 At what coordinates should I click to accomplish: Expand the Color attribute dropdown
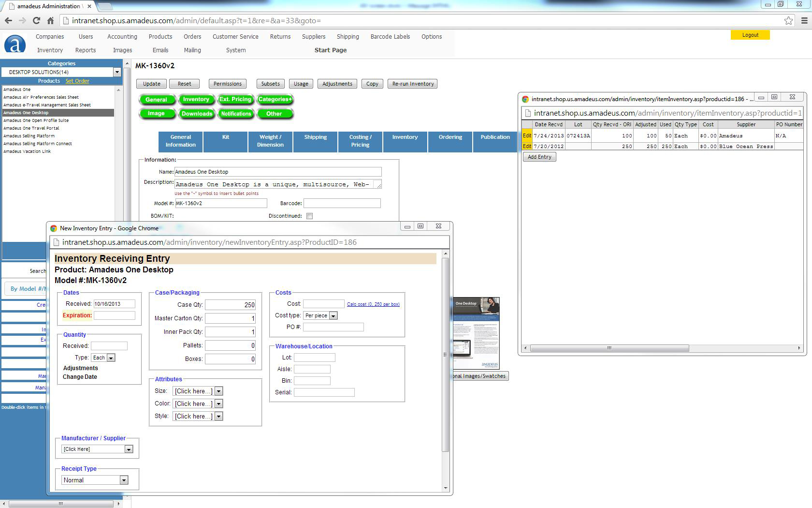(197, 403)
